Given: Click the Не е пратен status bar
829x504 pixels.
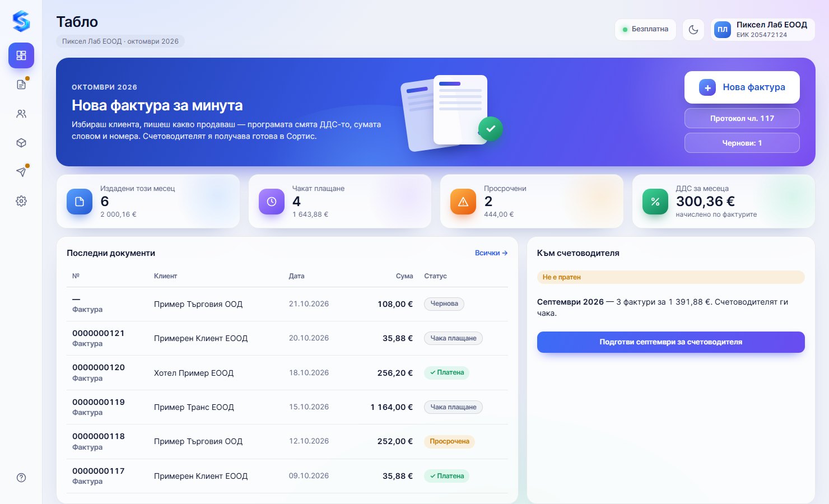Looking at the screenshot, I should 671,277.
